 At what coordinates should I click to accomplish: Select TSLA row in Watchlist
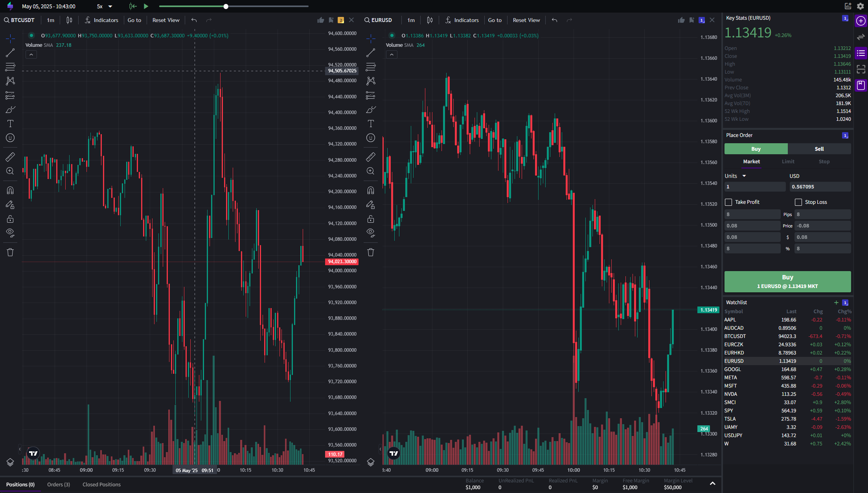pos(787,419)
